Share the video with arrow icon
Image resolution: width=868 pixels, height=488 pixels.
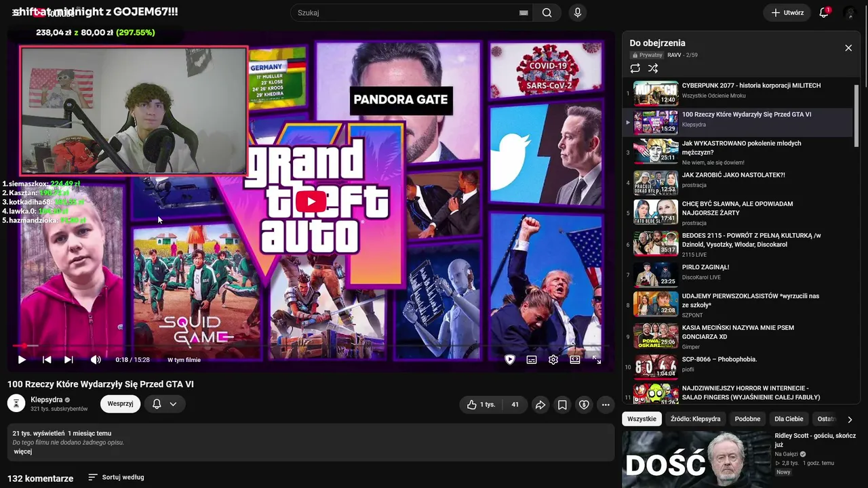(540, 405)
